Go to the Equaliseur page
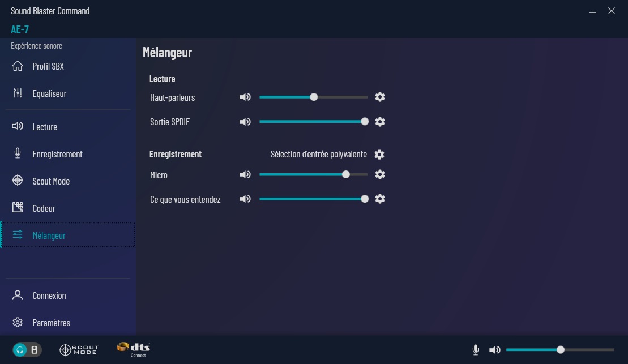The height and width of the screenshot is (364, 628). pos(68,93)
